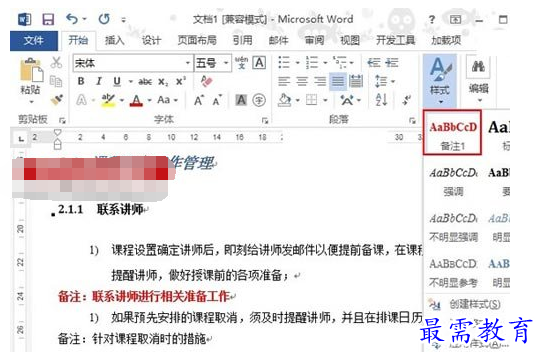Image resolution: width=541 pixels, height=362 pixels.
Task: Toggle Underline formatting
Action: coord(117,81)
